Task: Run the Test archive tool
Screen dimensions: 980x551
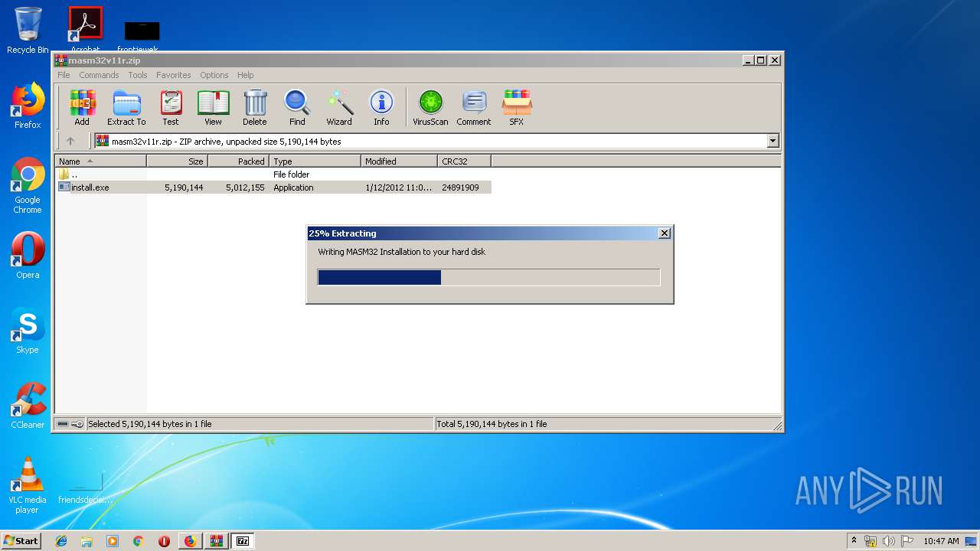Action: coord(171,108)
